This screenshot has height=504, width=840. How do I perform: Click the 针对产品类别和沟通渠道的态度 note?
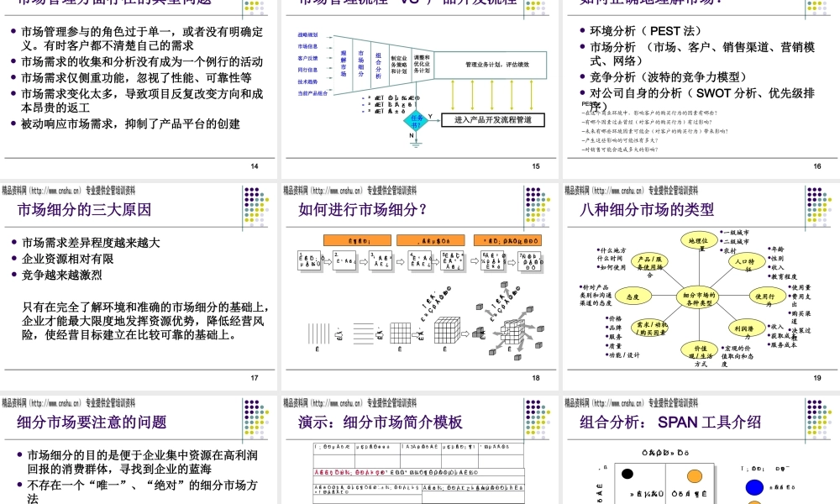coord(596,295)
